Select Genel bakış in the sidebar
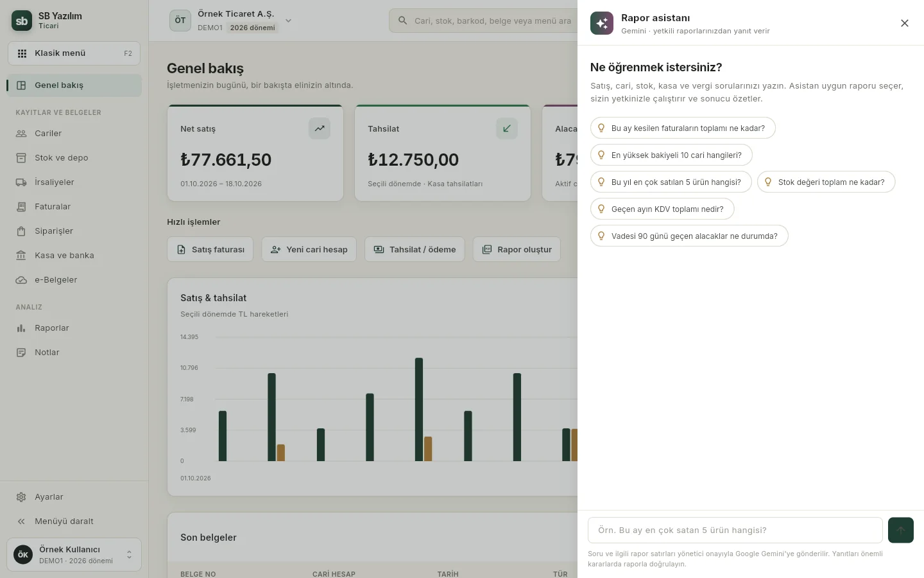This screenshot has width=924, height=578. 74,85
